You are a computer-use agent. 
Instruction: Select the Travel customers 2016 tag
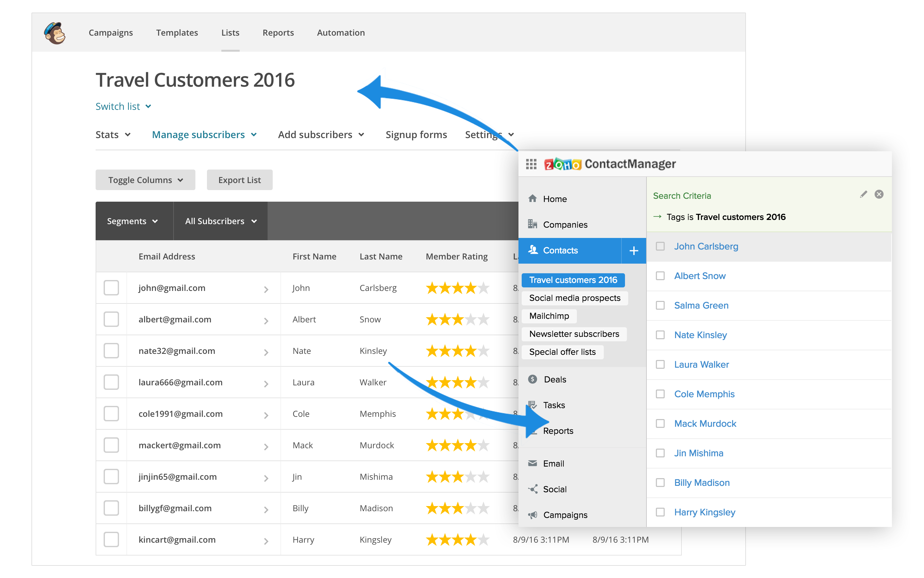coord(573,280)
